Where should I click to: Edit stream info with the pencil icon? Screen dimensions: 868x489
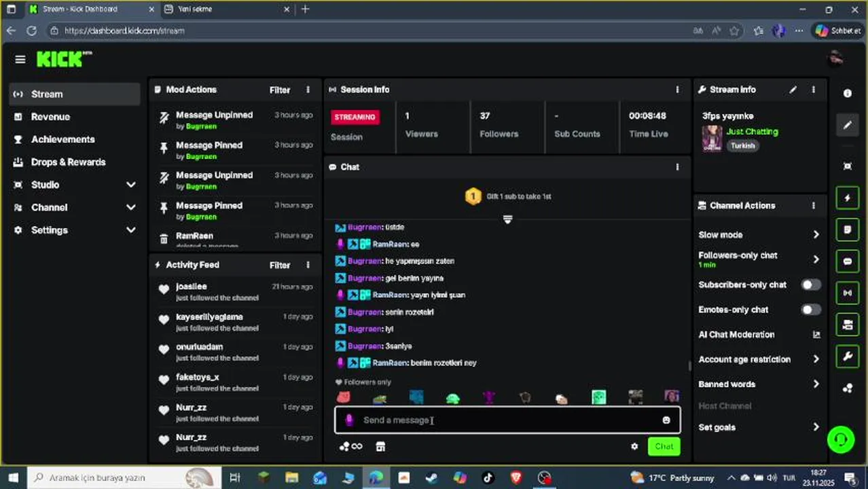tap(793, 90)
